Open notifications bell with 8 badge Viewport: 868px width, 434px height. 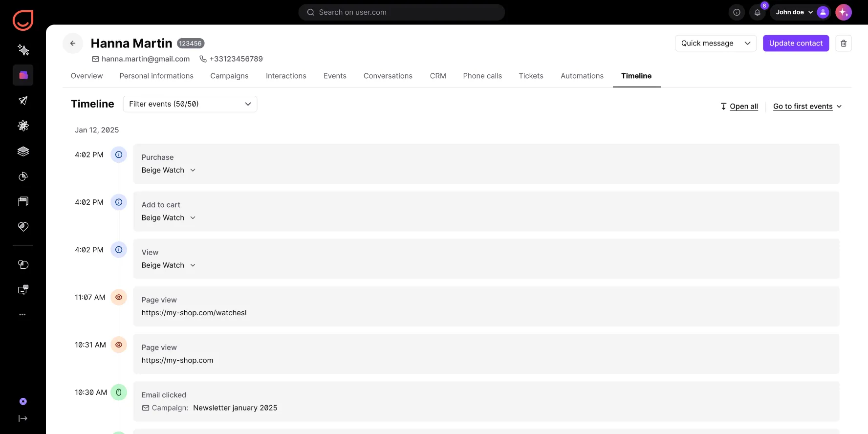(x=758, y=12)
